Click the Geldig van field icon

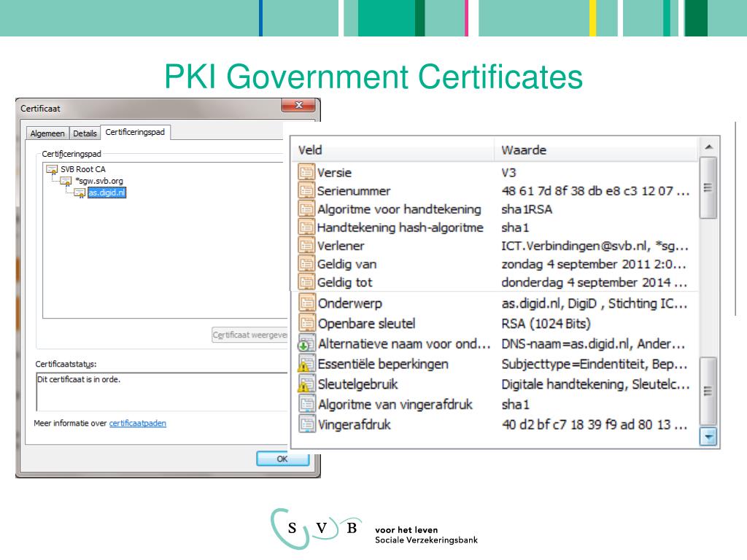pos(306,263)
